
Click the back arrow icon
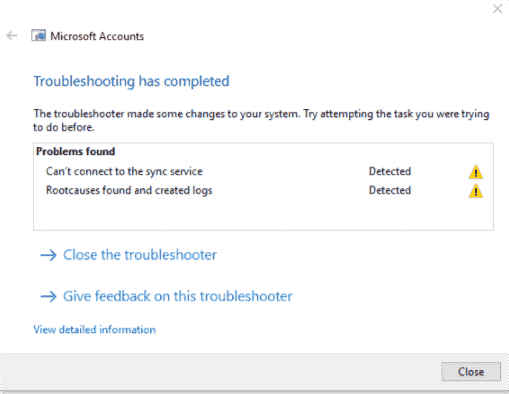12,36
